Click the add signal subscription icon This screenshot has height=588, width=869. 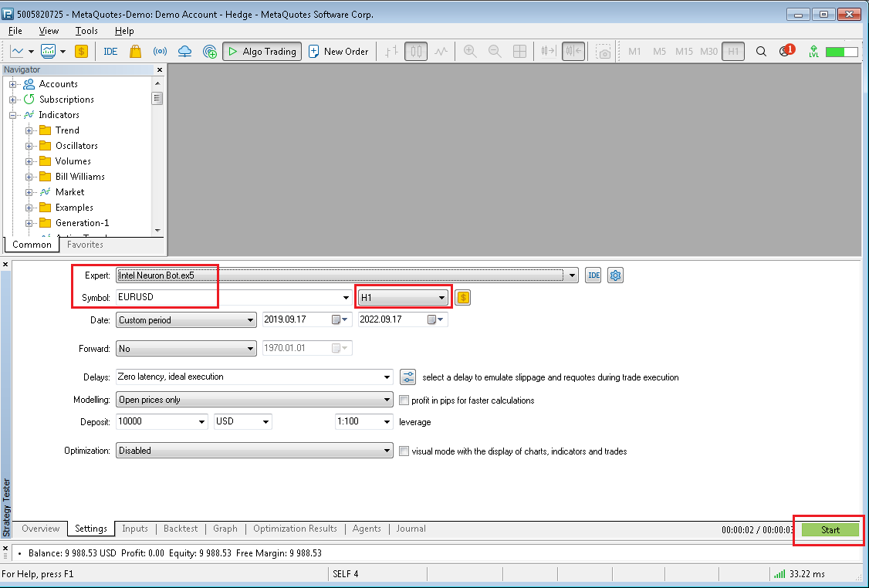pos(209,52)
